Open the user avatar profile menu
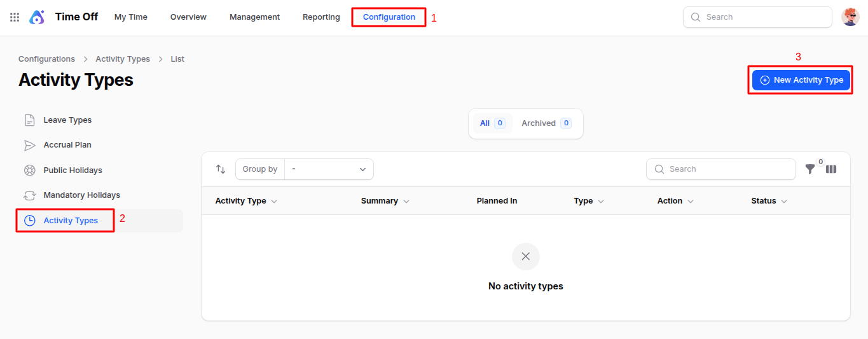 tap(850, 17)
